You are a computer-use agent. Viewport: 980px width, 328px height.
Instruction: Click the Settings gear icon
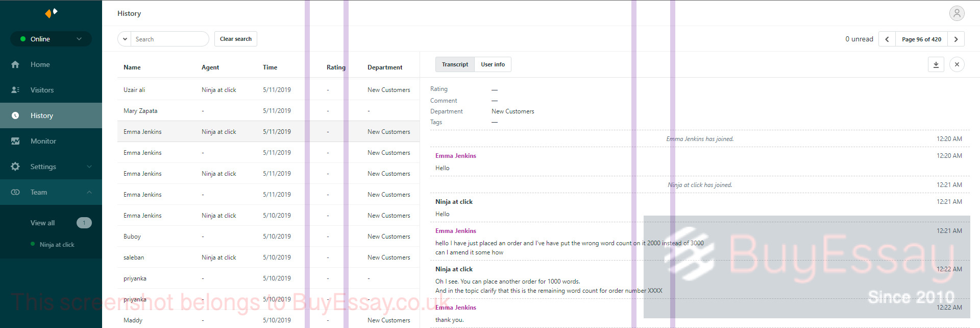[15, 167]
